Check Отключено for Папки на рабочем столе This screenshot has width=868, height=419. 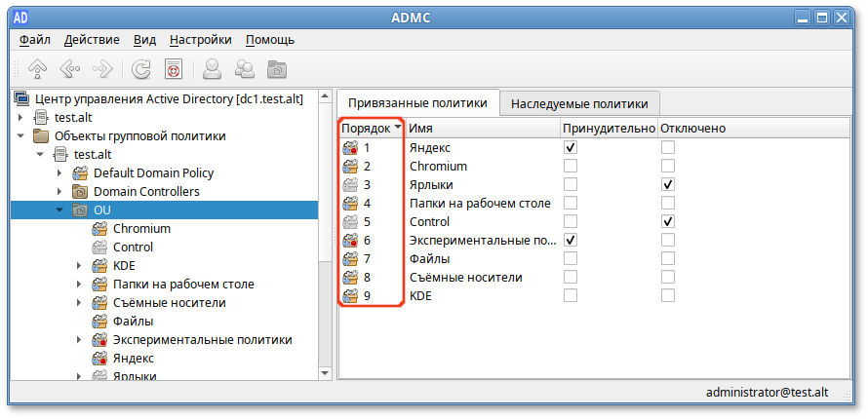(x=668, y=203)
